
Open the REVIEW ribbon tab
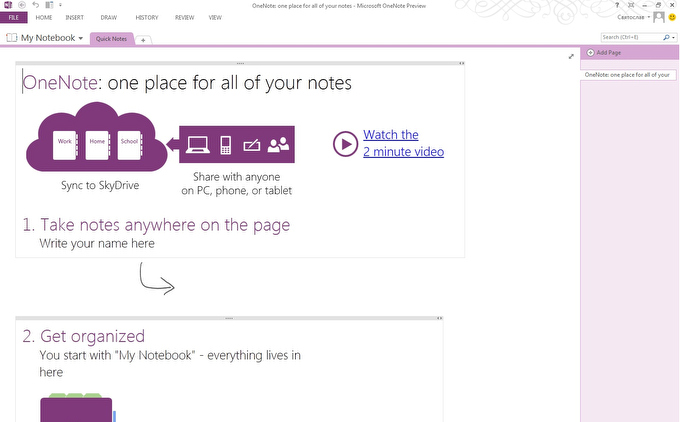[x=185, y=18]
